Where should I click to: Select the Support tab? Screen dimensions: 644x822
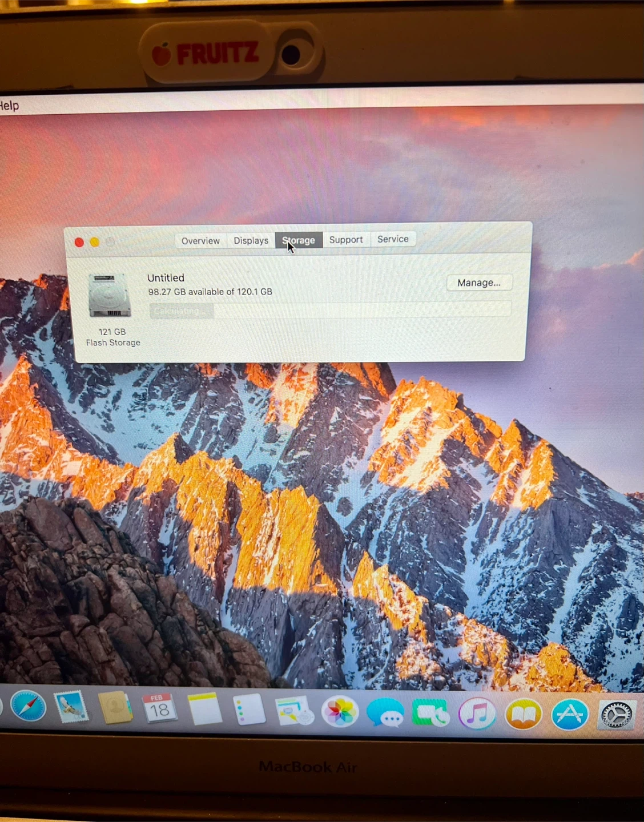(x=346, y=240)
